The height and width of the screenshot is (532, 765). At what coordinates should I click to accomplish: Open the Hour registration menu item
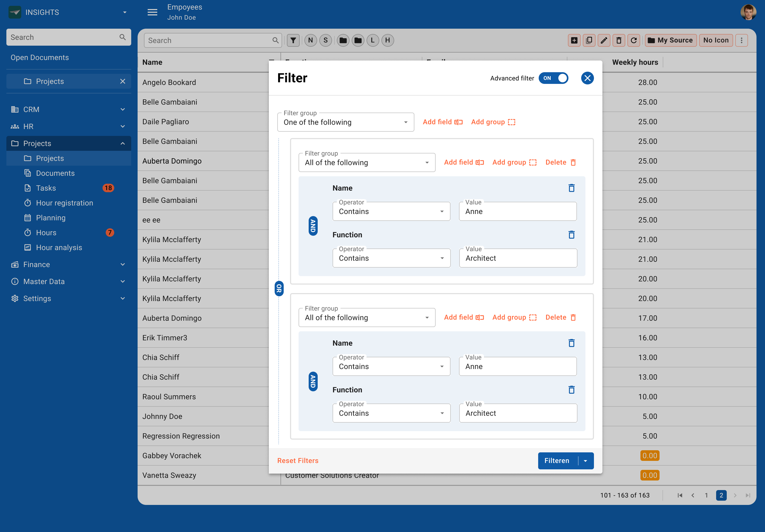click(x=69, y=203)
